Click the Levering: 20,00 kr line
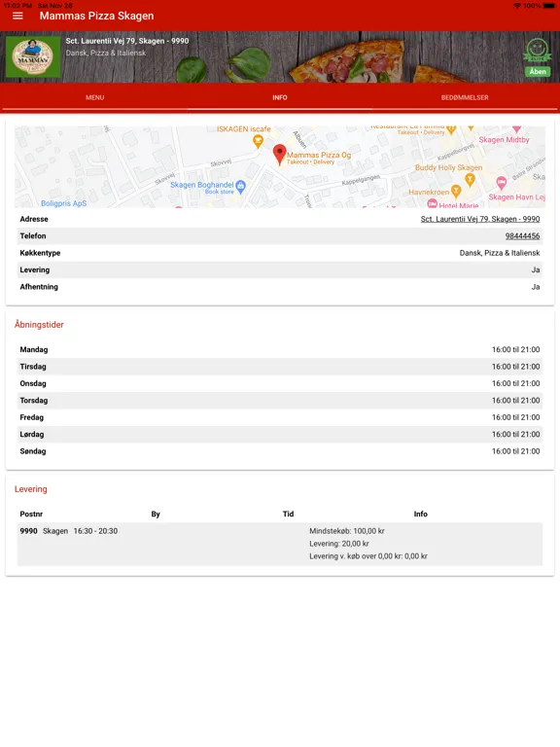560x747 pixels. (339, 544)
